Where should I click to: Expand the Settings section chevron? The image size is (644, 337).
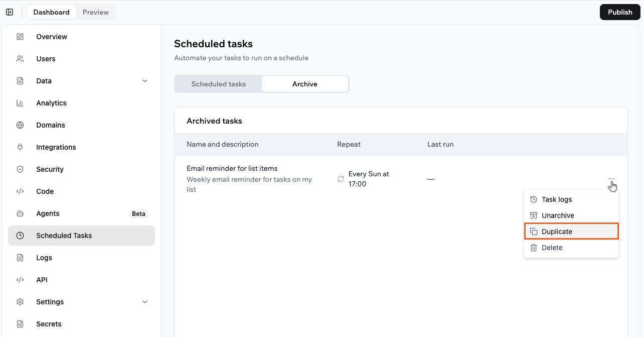145,301
